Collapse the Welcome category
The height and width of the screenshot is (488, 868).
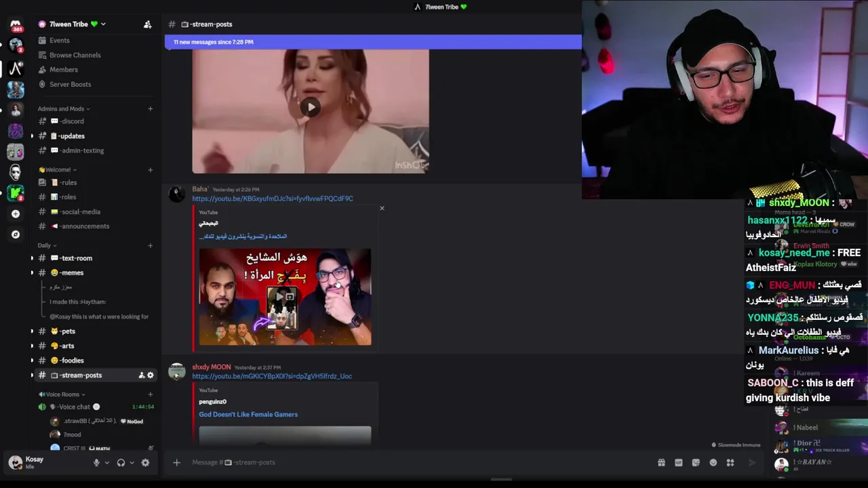pos(58,169)
